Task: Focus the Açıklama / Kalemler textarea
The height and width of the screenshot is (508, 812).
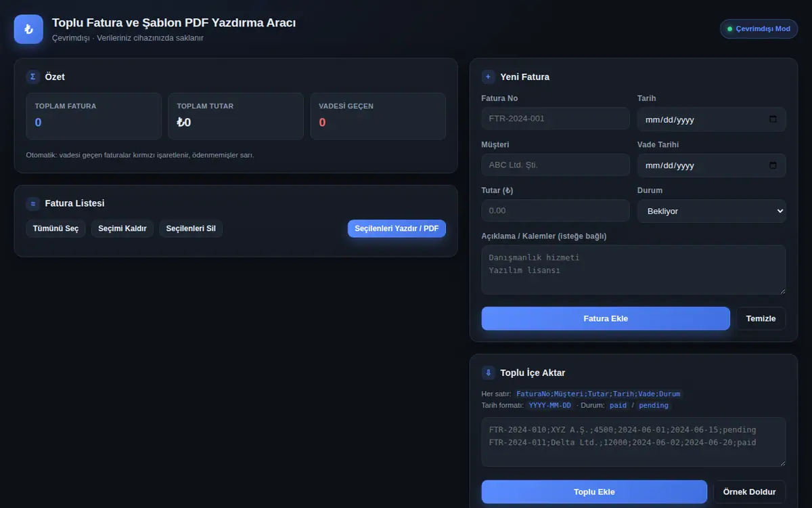Action: pos(634,270)
